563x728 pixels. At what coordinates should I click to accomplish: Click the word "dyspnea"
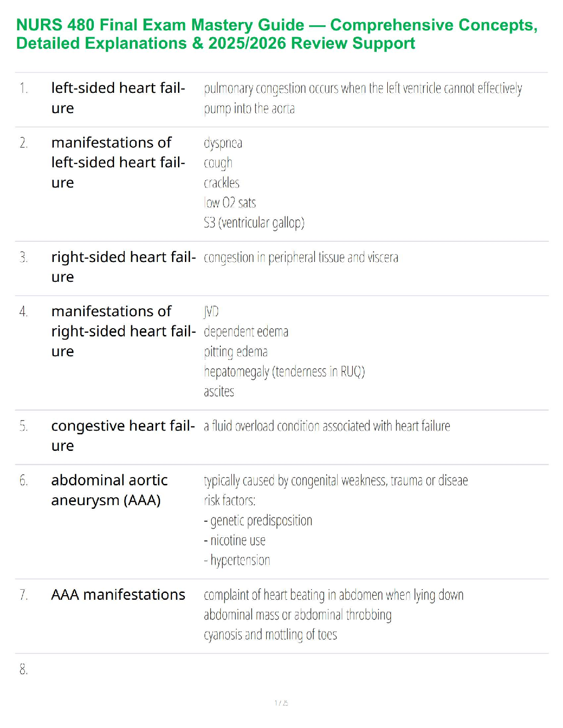(223, 143)
